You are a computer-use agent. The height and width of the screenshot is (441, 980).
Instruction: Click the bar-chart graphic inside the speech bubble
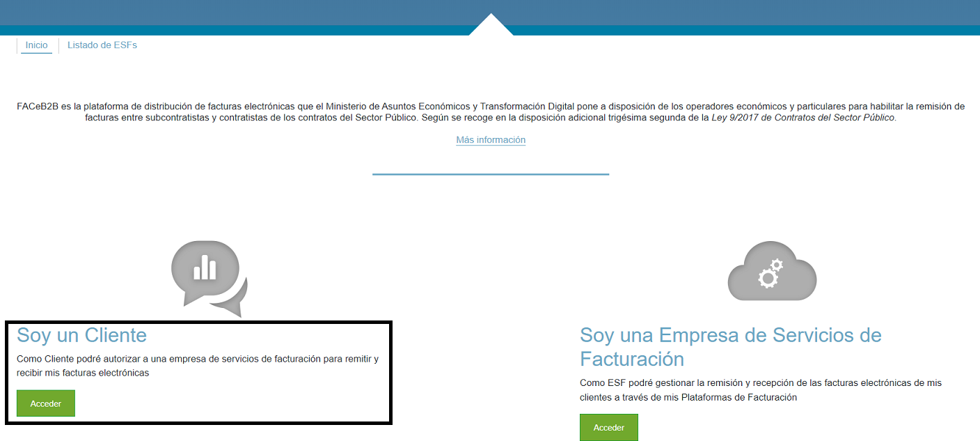click(204, 266)
